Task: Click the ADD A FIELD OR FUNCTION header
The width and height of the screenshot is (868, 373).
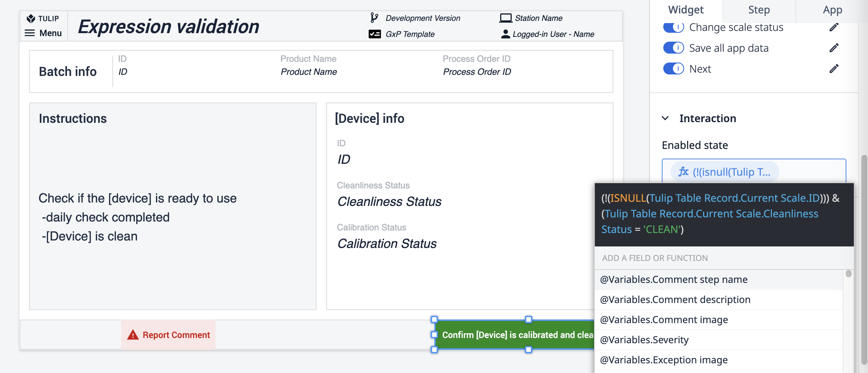Action: click(x=655, y=258)
